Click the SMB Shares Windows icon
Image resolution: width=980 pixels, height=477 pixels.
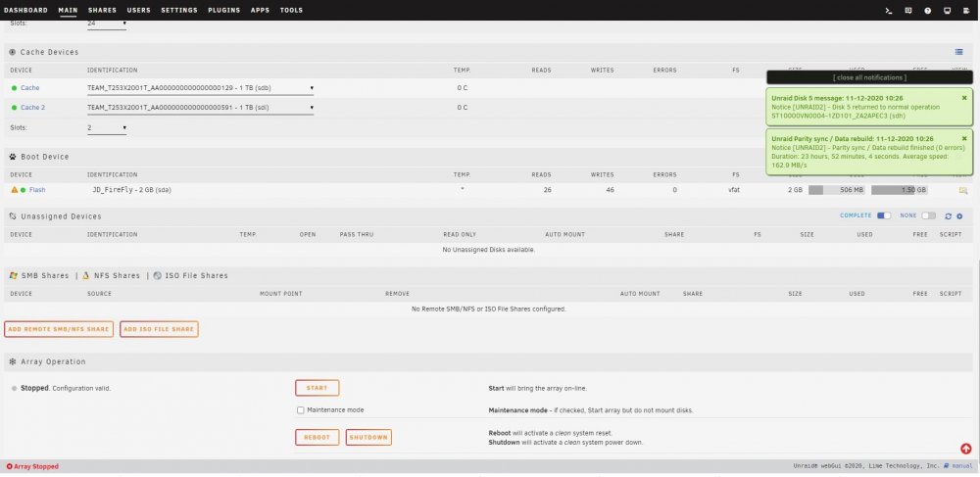(x=13, y=275)
